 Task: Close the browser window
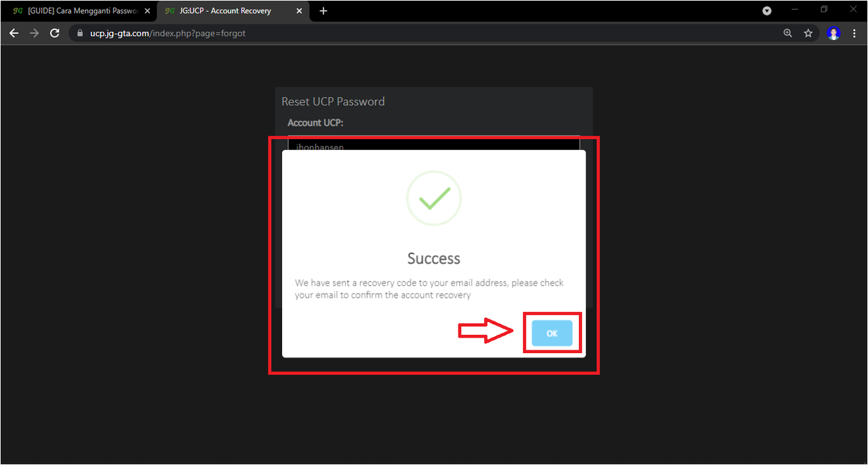click(853, 9)
